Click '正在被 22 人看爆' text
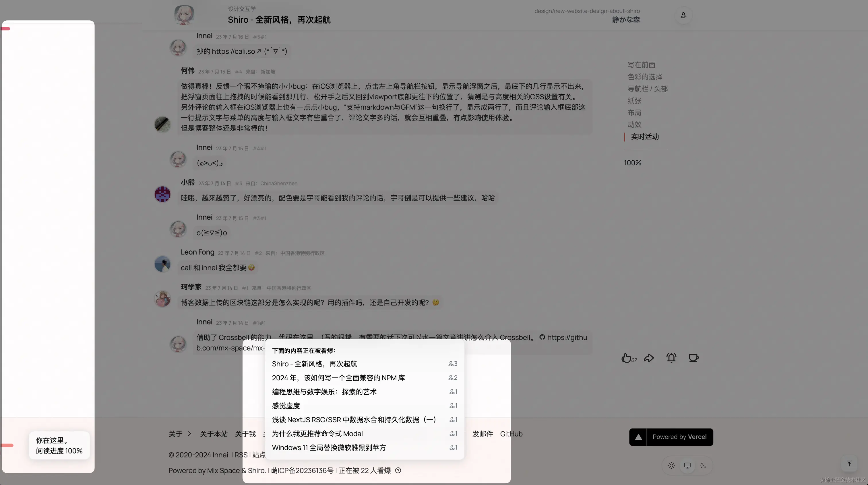The height and width of the screenshot is (485, 868). (365, 471)
